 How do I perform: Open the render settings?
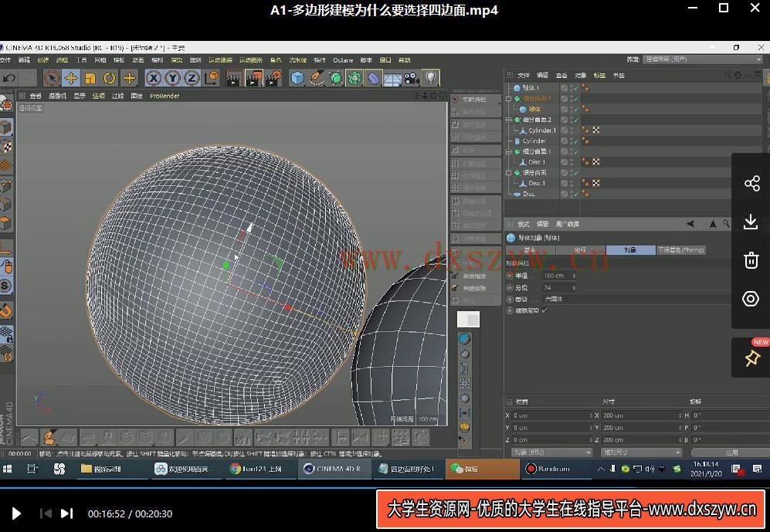click(273, 78)
